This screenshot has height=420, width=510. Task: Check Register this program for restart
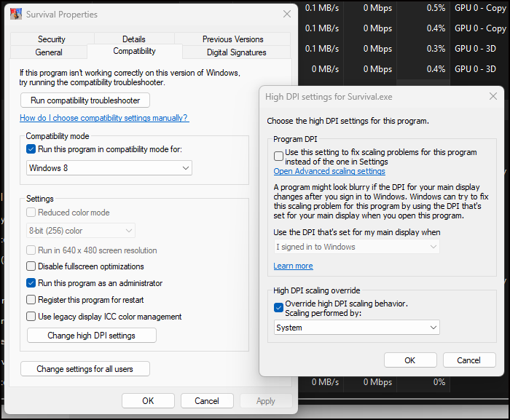(x=31, y=300)
